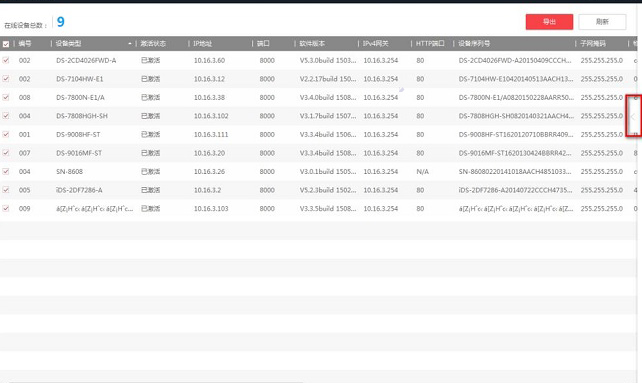The width and height of the screenshot is (644, 383).
Task: Toggle the select-all checkbox in table header
Action: click(6, 44)
